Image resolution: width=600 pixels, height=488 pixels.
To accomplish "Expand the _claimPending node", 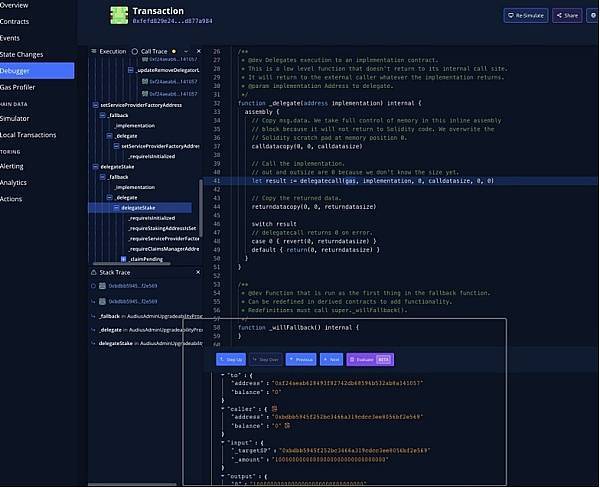I will click(x=124, y=259).
